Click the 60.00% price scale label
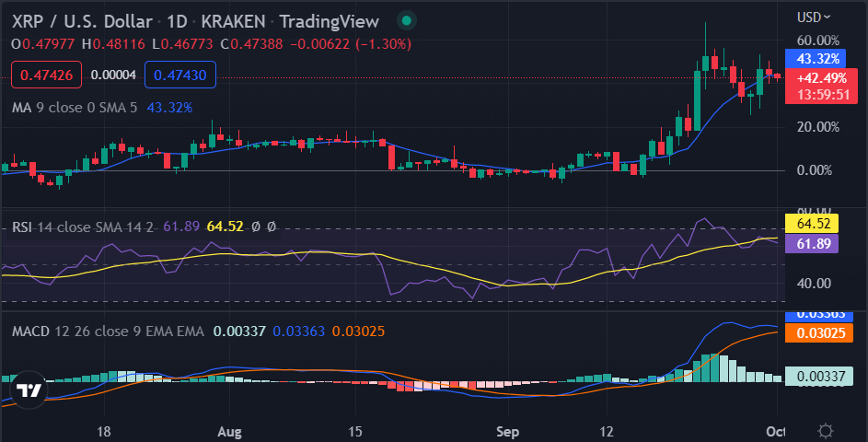The width and height of the screenshot is (868, 442). [818, 41]
